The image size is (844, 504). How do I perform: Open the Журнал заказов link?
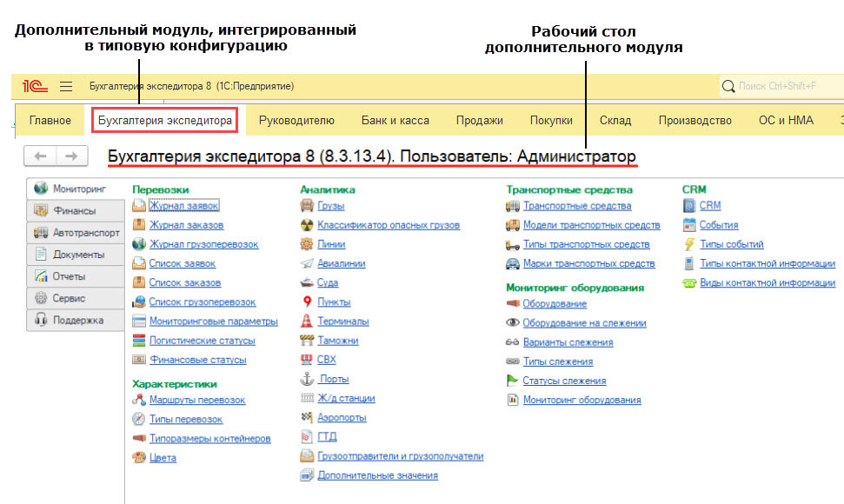(186, 225)
